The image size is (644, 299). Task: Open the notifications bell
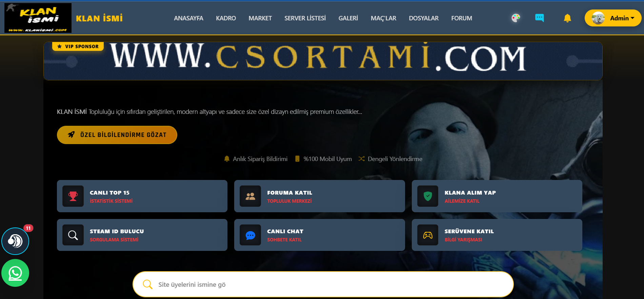pos(567,18)
